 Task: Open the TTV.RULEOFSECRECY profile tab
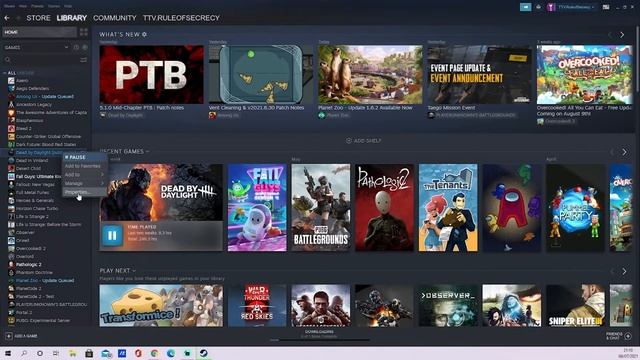tap(181, 18)
